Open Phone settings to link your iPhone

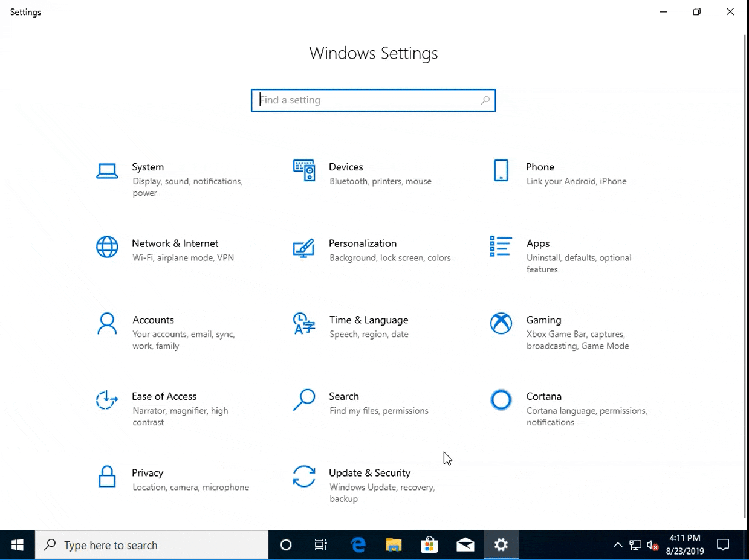pyautogui.click(x=540, y=167)
